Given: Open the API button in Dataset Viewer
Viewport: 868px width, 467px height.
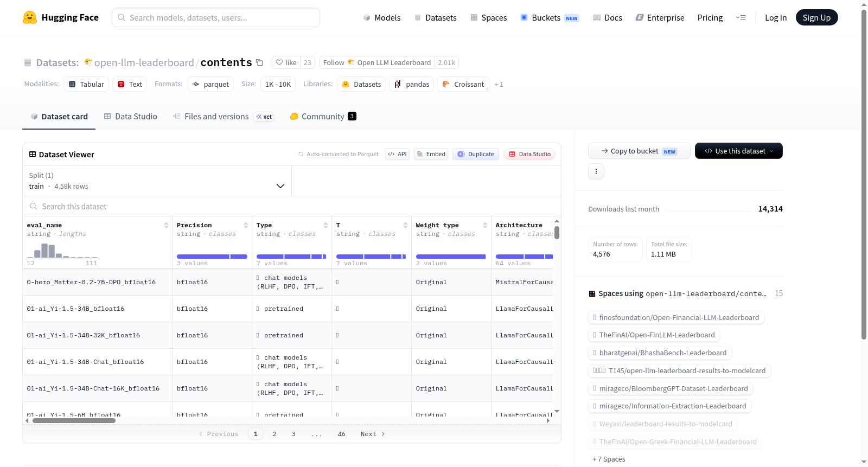Looking at the screenshot, I should 397,154.
